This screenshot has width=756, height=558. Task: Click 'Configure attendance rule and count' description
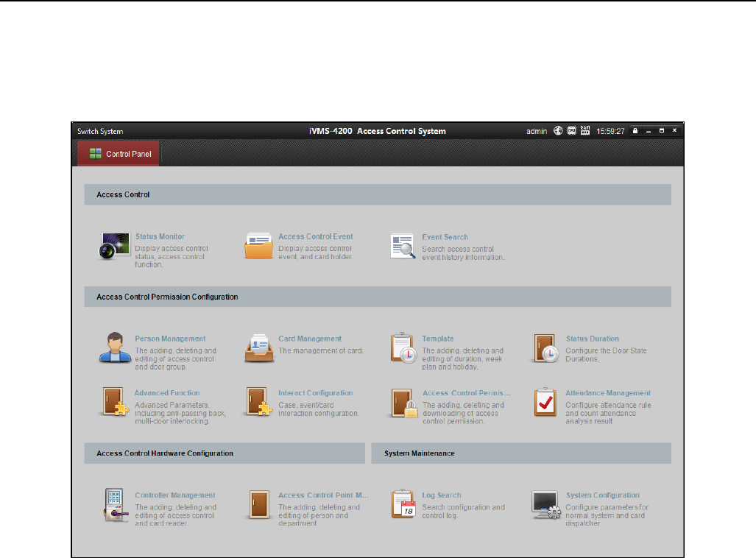pos(609,413)
